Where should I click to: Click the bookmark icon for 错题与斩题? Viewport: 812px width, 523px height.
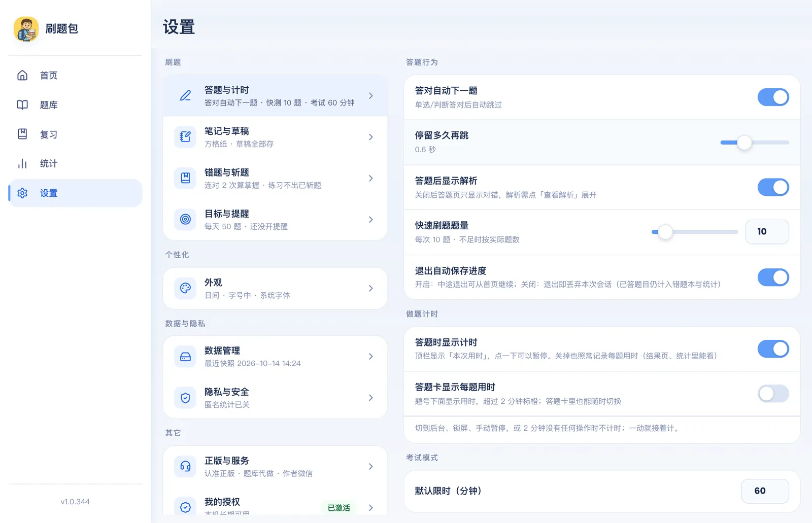pos(185,178)
